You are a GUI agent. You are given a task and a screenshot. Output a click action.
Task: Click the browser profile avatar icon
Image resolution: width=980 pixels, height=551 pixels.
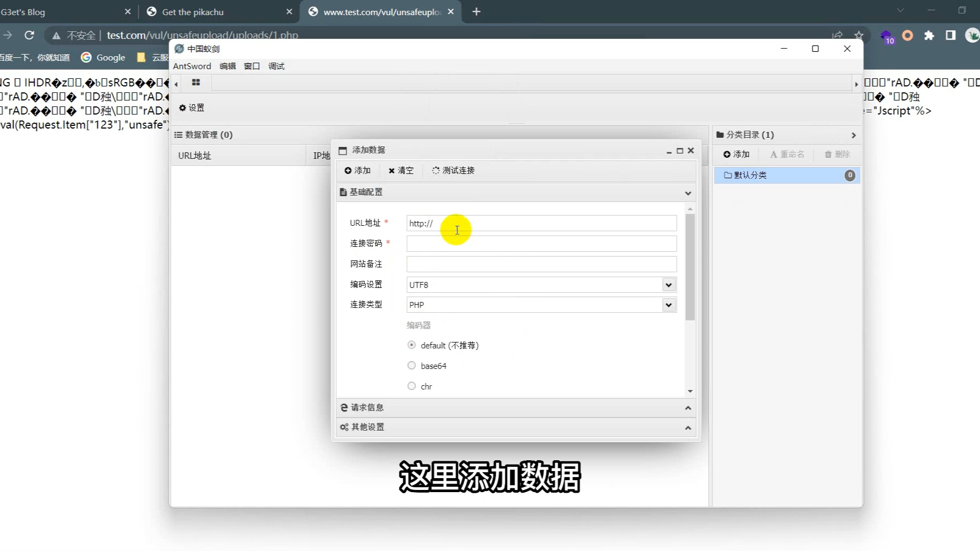[972, 35]
